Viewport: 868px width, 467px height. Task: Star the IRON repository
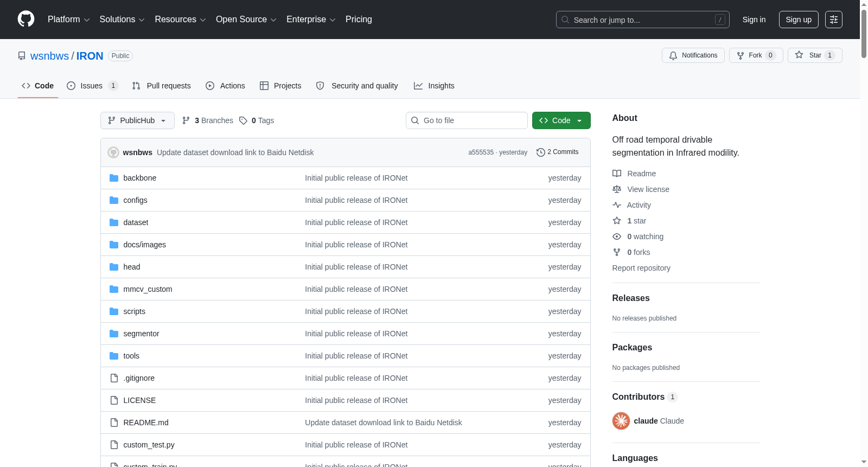point(815,55)
